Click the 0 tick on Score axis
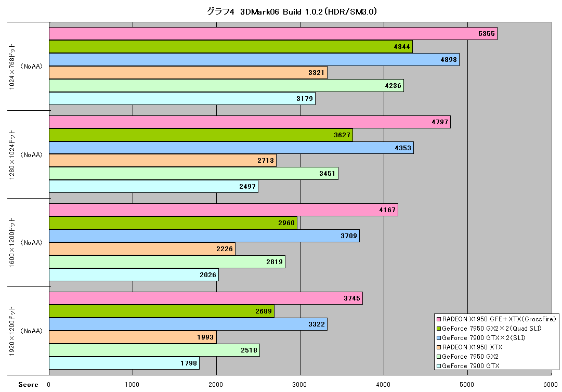Image resolution: width=562 pixels, height=392 pixels. click(x=49, y=385)
